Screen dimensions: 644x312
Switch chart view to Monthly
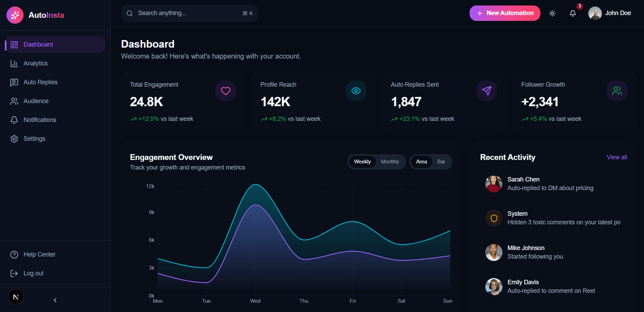[390, 161]
